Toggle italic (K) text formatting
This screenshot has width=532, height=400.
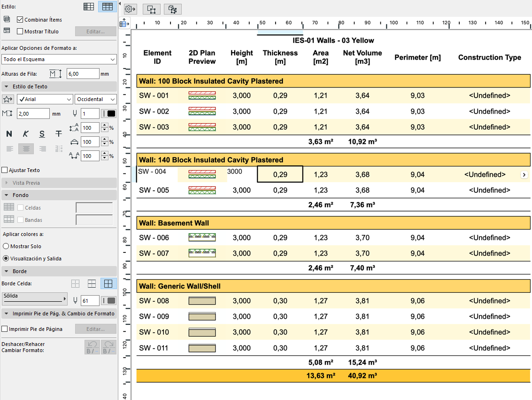(26, 134)
